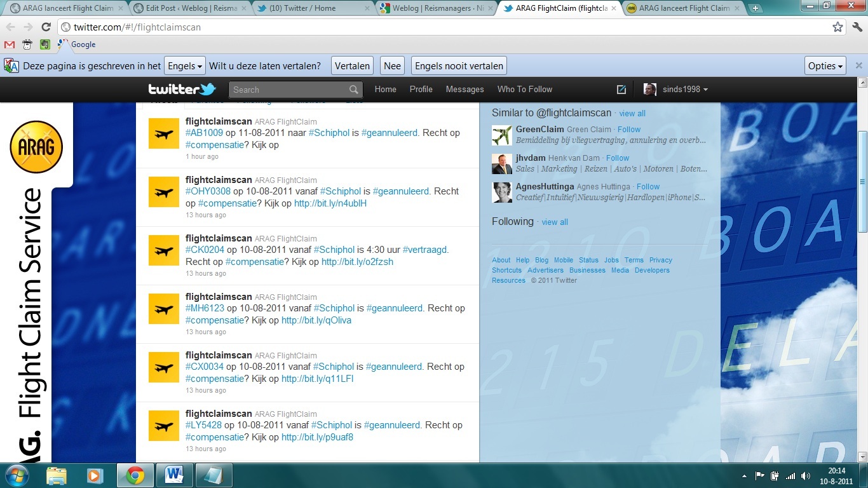Click view all next to Following
The width and height of the screenshot is (868, 488).
pyautogui.click(x=555, y=222)
